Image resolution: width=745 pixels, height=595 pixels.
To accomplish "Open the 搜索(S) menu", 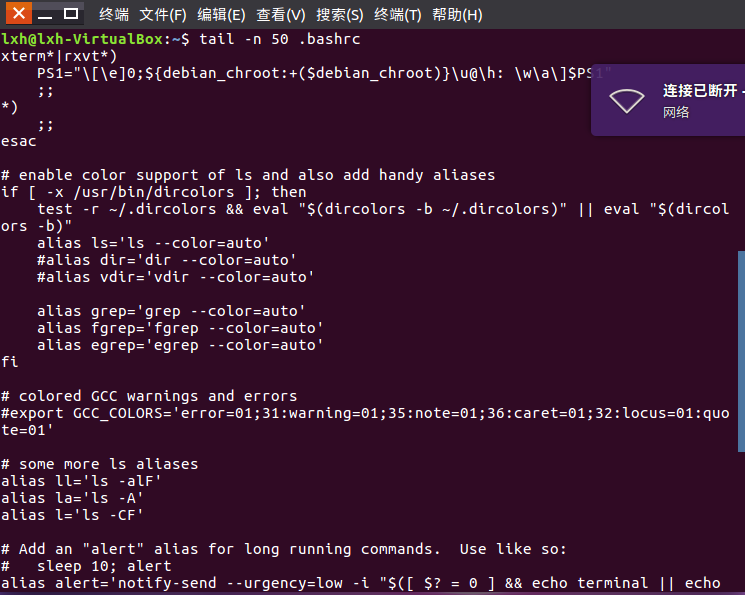I will coord(340,15).
